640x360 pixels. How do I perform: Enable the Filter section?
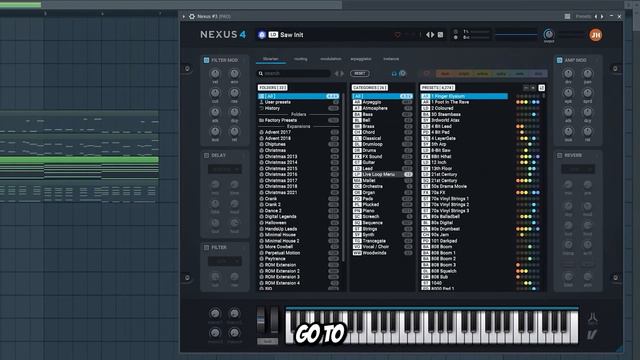pyautogui.click(x=207, y=247)
